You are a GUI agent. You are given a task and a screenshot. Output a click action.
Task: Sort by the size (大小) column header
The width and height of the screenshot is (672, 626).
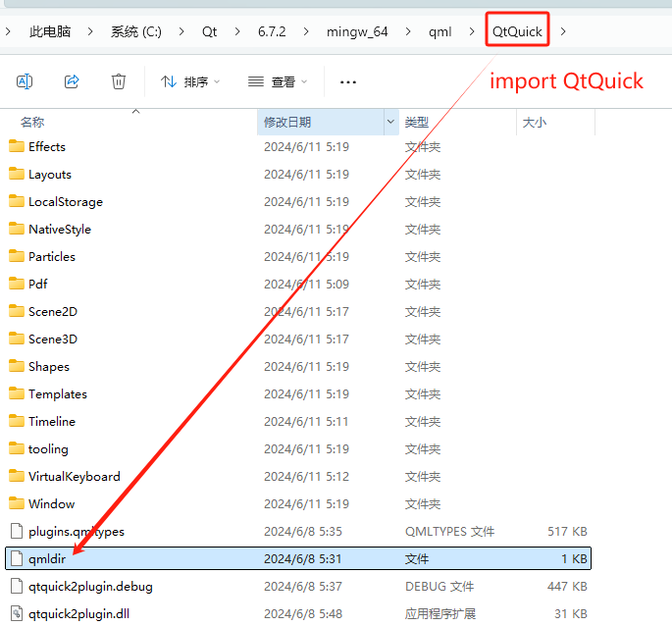coord(534,123)
